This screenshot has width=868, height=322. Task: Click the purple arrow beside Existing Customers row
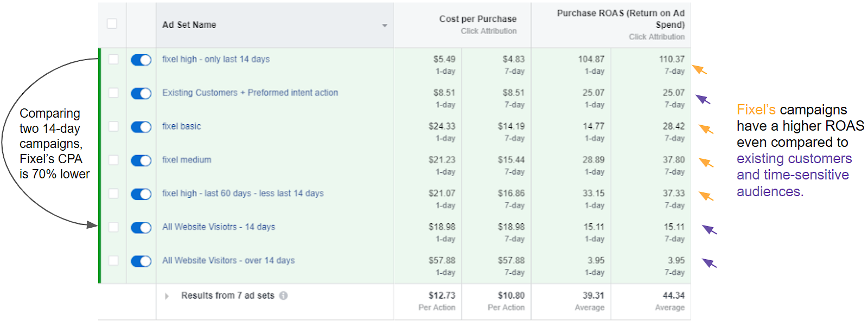pyautogui.click(x=703, y=99)
